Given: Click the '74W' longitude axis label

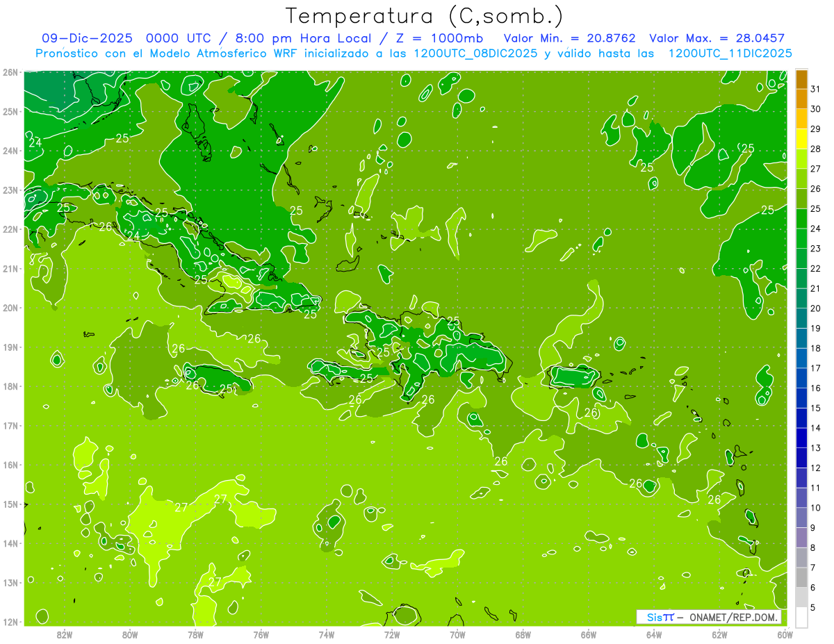Looking at the screenshot, I should [326, 634].
